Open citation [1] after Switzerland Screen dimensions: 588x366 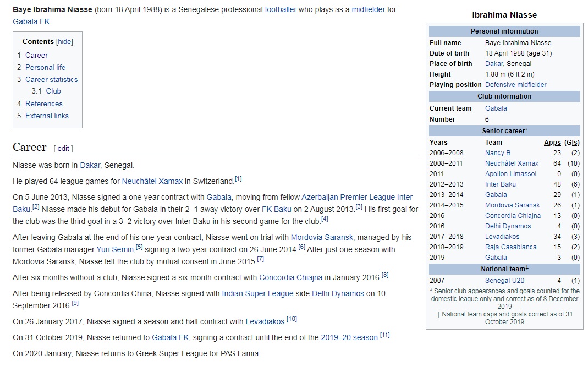(238, 179)
